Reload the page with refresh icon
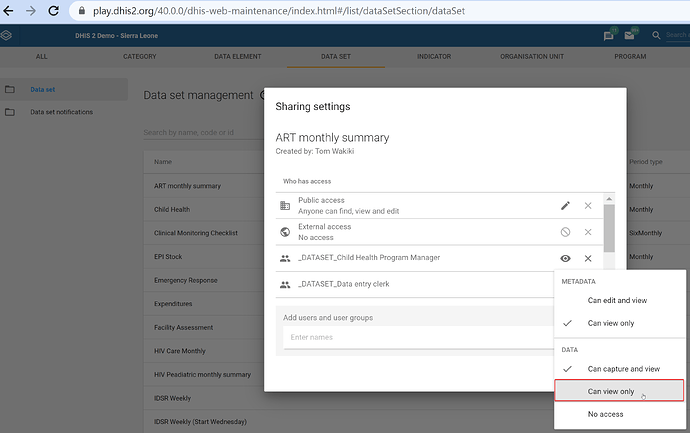The width and height of the screenshot is (690, 433). tap(54, 11)
